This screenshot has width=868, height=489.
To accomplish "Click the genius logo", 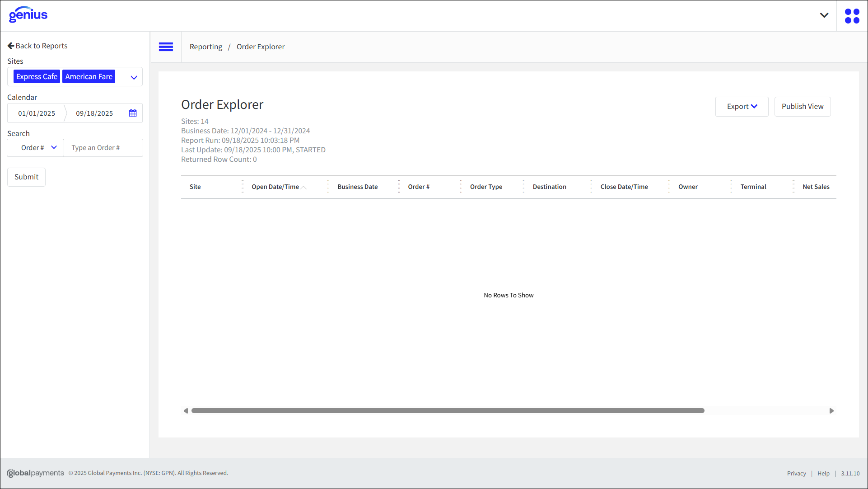I will (x=28, y=14).
